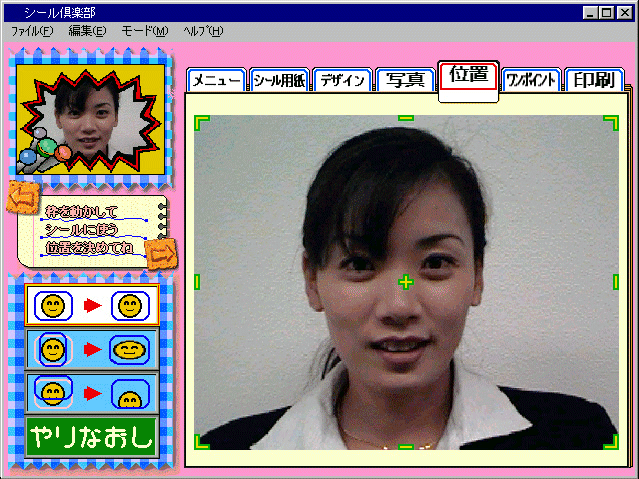Switch to the メニュー tab
Screen dimensions: 639x479
tap(216, 81)
